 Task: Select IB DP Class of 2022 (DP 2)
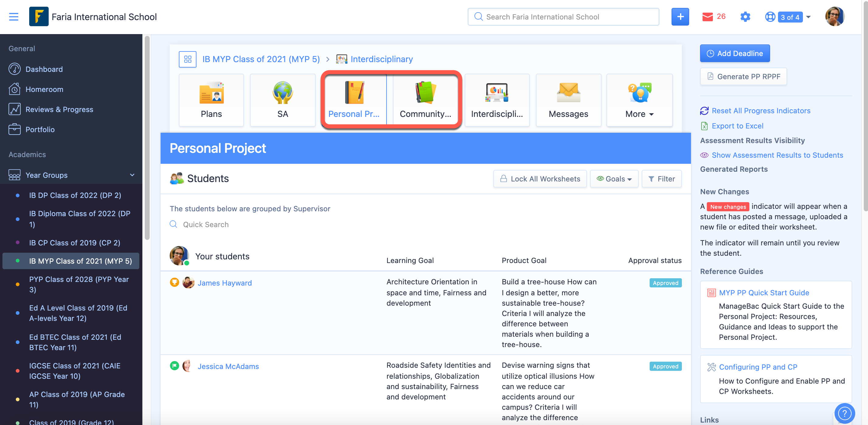click(75, 195)
